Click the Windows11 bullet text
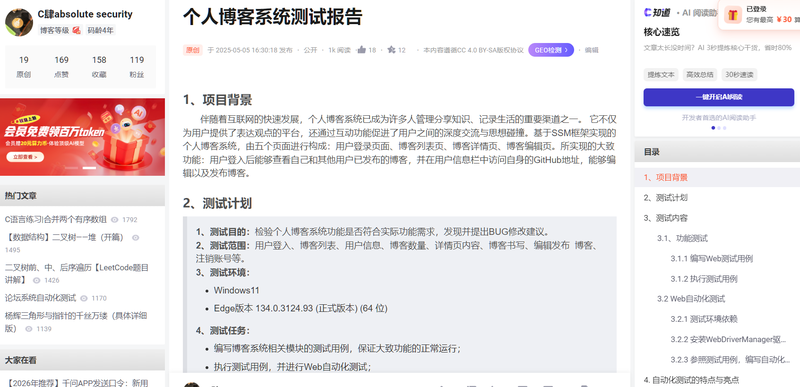The image size is (800, 387). pos(236,290)
